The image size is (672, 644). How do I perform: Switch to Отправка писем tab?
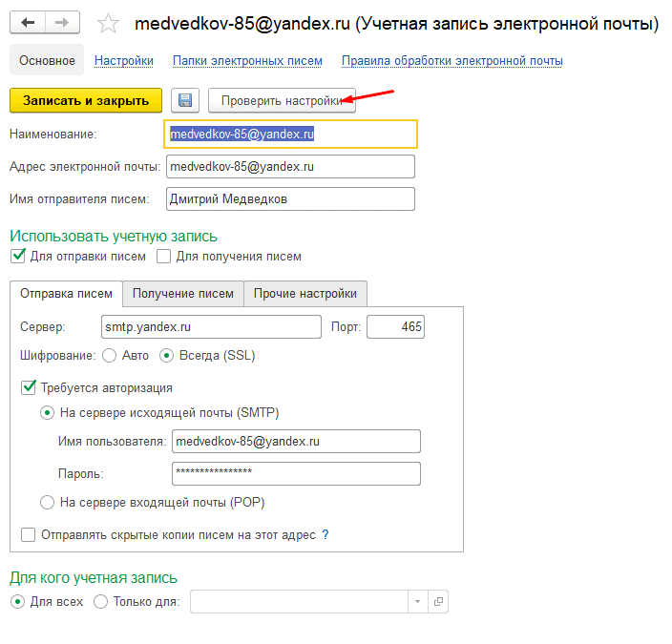click(67, 294)
